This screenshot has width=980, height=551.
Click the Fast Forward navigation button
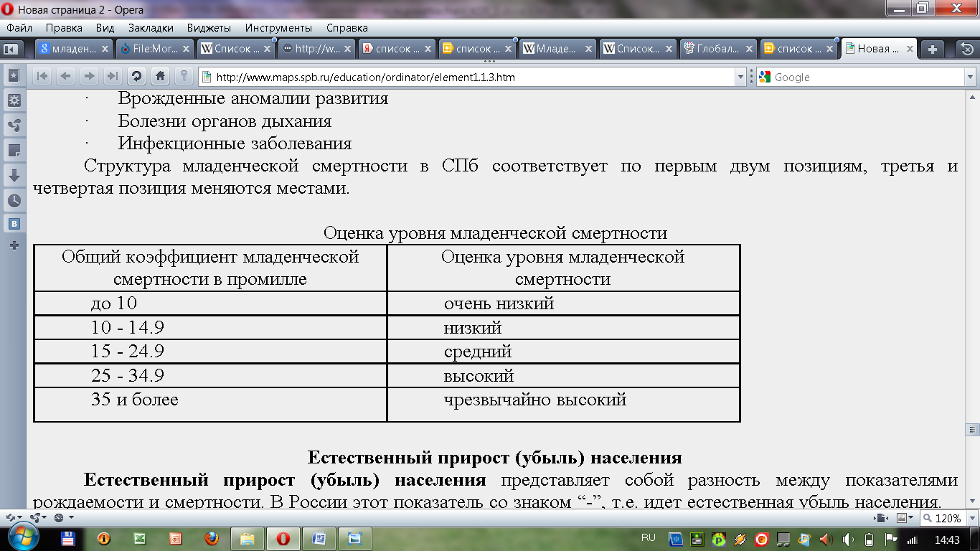(112, 76)
